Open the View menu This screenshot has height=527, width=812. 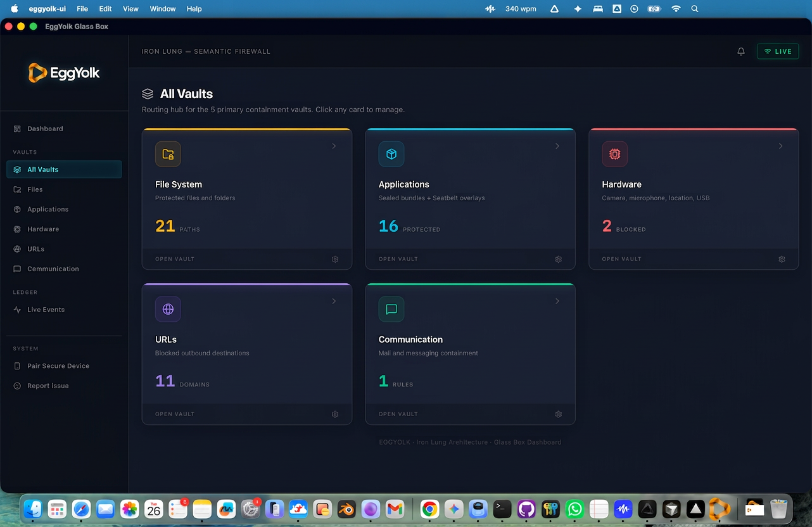[130, 9]
